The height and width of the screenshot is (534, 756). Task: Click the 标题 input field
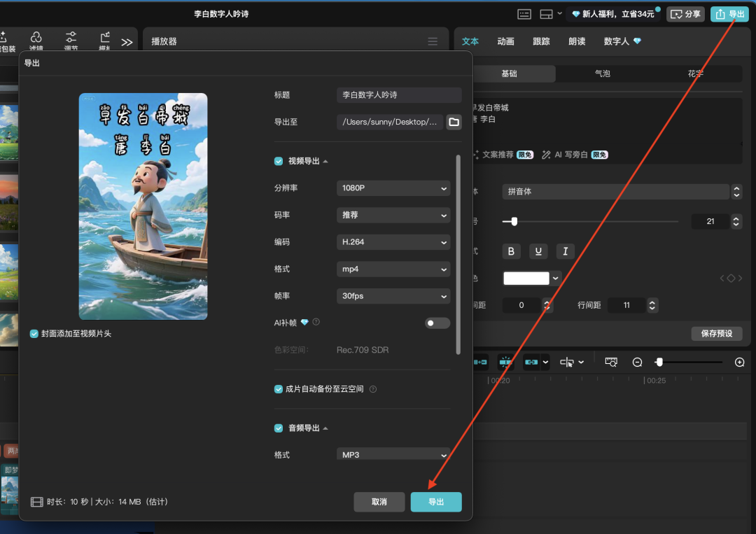399,95
